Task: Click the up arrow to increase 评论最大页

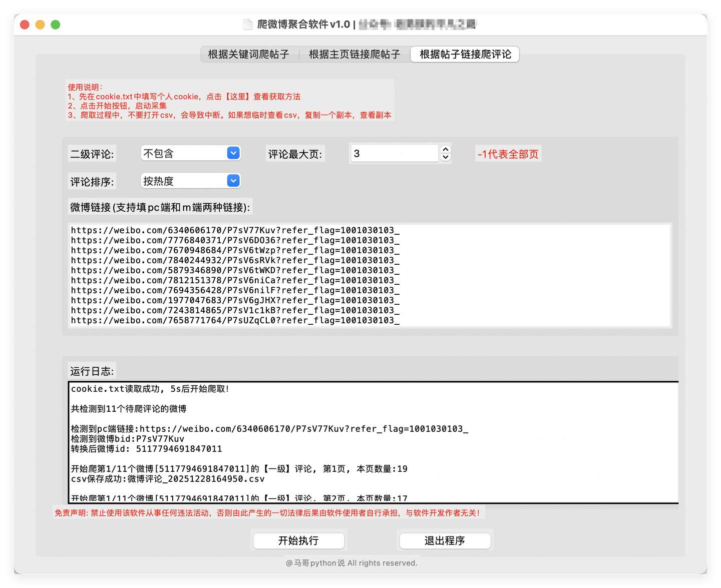Action: pos(445,149)
